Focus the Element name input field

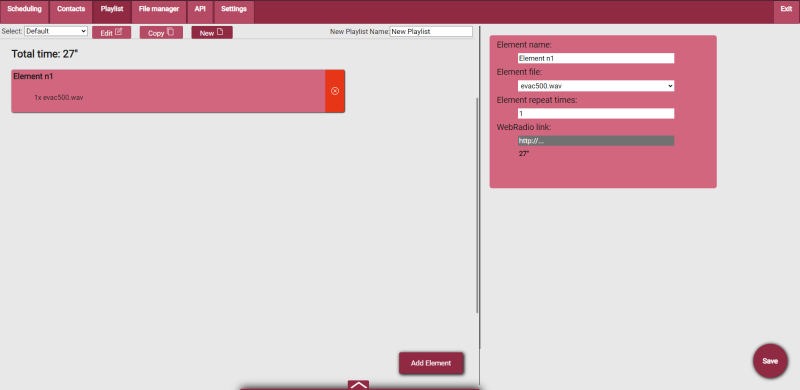[x=596, y=58]
